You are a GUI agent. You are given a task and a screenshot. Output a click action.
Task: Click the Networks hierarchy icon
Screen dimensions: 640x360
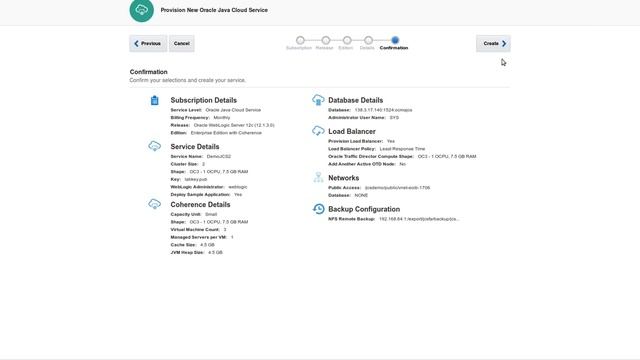point(318,177)
